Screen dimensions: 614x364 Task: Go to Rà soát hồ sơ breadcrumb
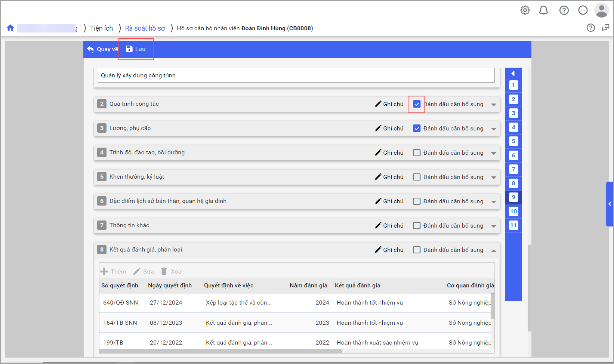point(145,28)
